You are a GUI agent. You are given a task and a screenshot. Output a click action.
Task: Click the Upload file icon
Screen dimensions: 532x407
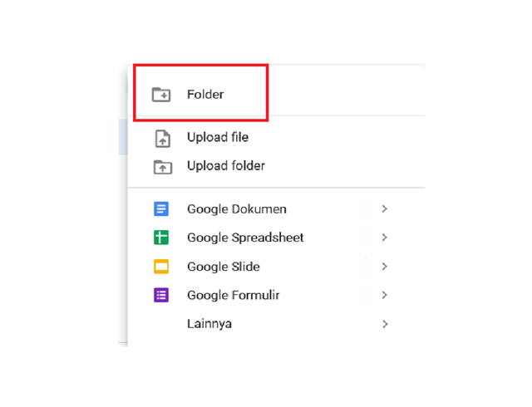click(x=162, y=138)
